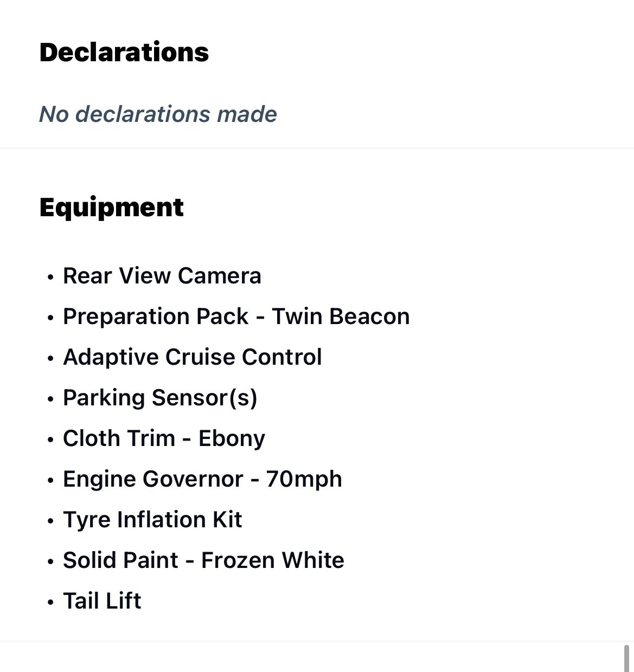Click the Equipment section heading
The width and height of the screenshot is (634, 672).
click(112, 208)
